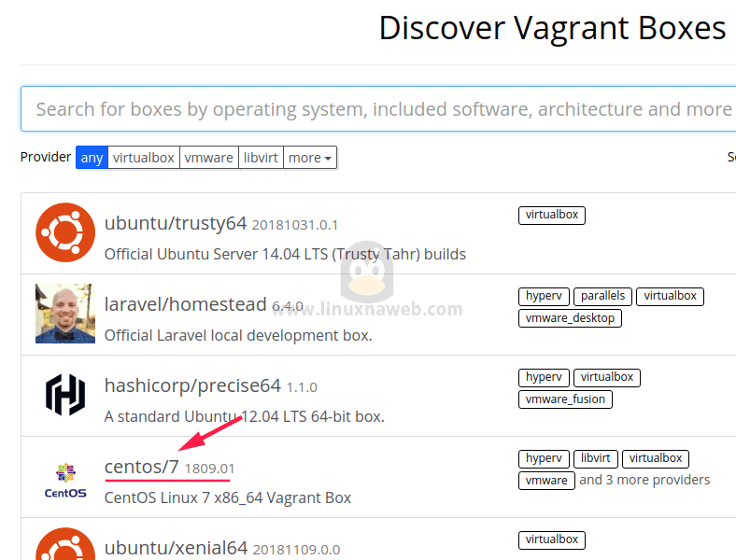Click virtualbox tag on laravel/homestead row
Image resolution: width=736 pixels, height=560 pixels.
click(671, 297)
